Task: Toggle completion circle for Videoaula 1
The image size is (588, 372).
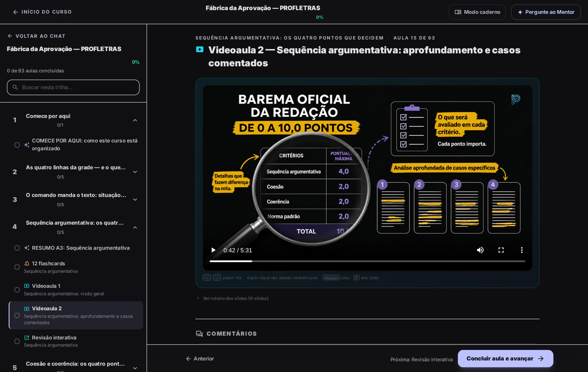Action: point(17,290)
